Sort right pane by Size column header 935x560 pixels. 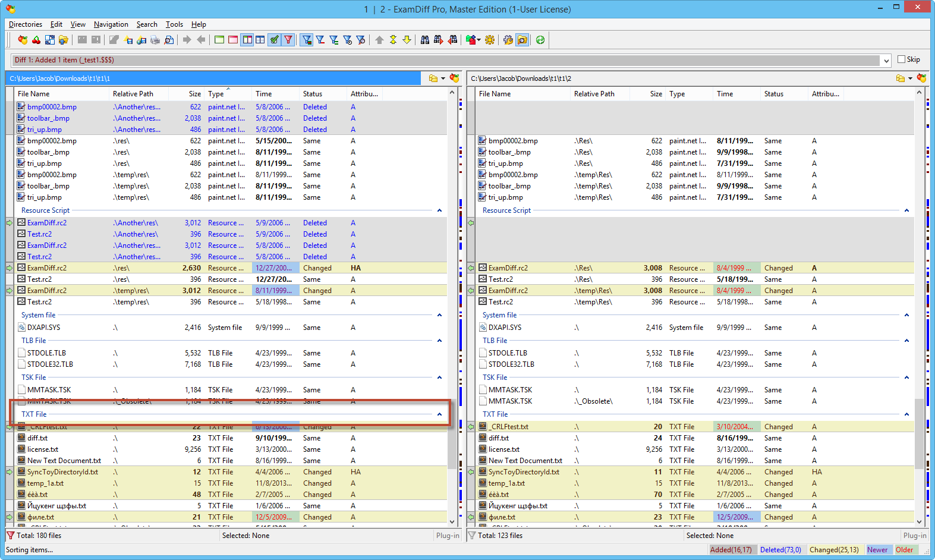[648, 94]
